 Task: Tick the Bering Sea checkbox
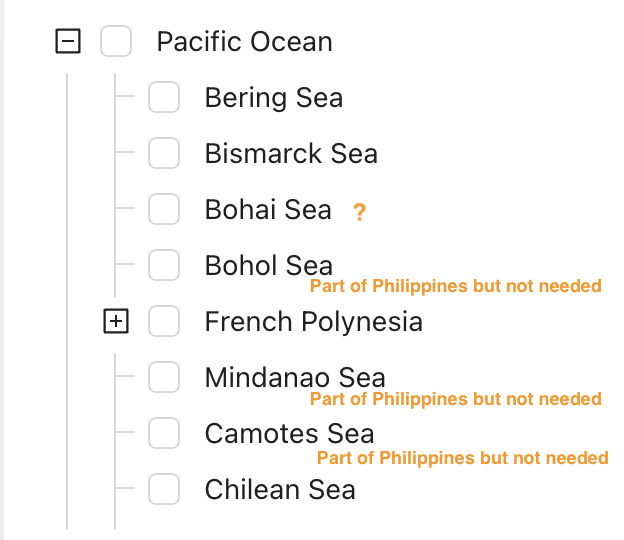click(x=164, y=98)
